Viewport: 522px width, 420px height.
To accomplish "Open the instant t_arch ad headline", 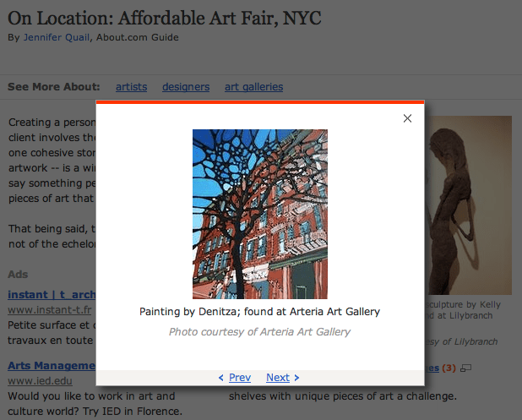I will 52,295.
